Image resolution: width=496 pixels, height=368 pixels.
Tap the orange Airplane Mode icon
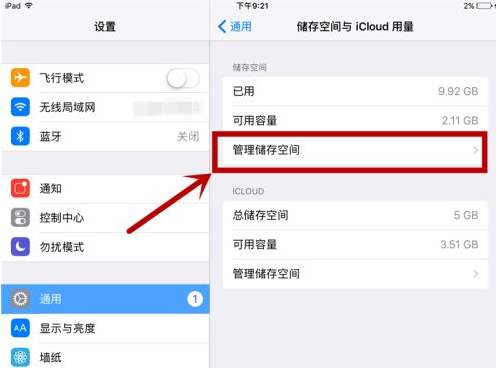point(20,78)
